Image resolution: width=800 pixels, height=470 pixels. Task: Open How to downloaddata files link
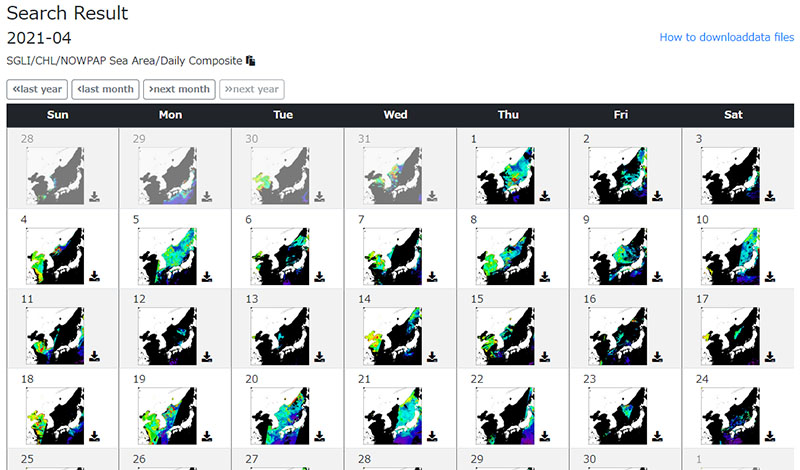point(727,37)
